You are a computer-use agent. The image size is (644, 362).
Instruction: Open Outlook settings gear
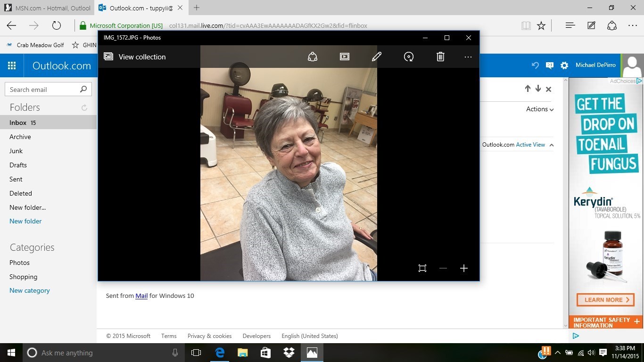[x=564, y=66]
